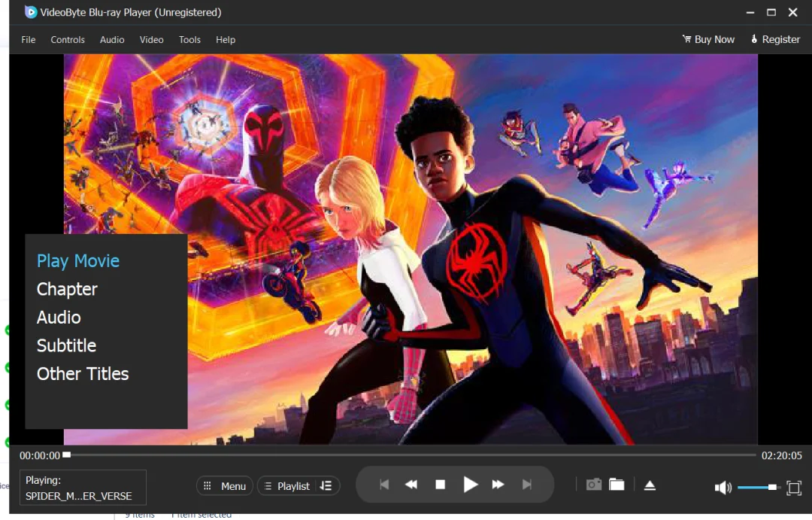Open the Video menu
Screen dimensions: 812x520
tap(151, 39)
